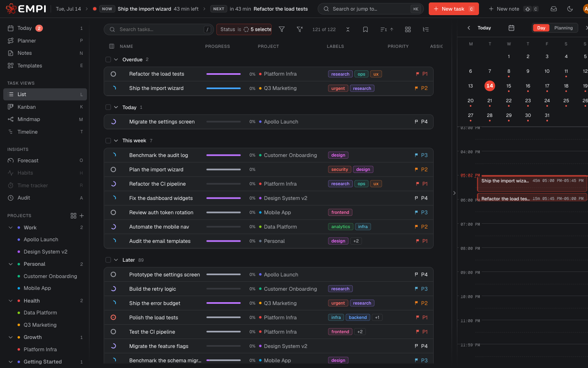The width and height of the screenshot is (588, 368).
Task: Click progress bar of Ship the import wizard
Action: 223,88
